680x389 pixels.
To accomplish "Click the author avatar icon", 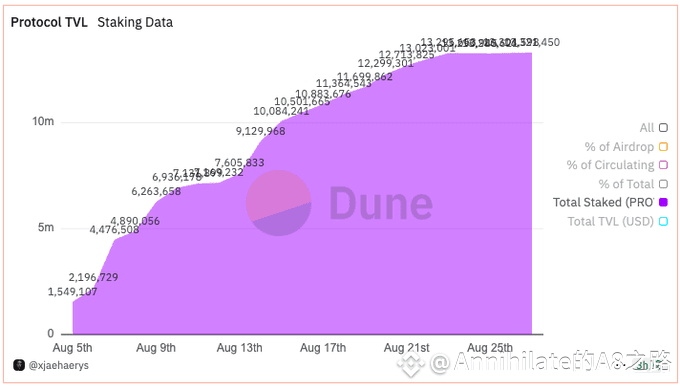I will pyautogui.click(x=19, y=365).
